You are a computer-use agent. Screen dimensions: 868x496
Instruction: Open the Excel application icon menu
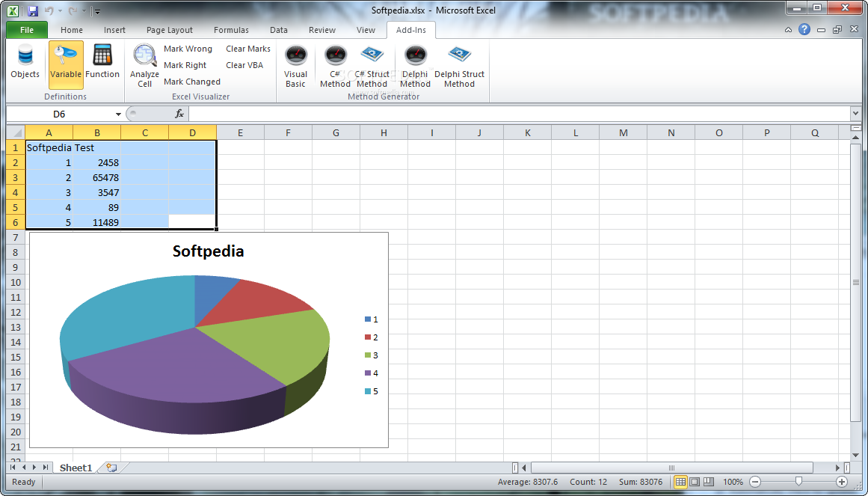13,10
